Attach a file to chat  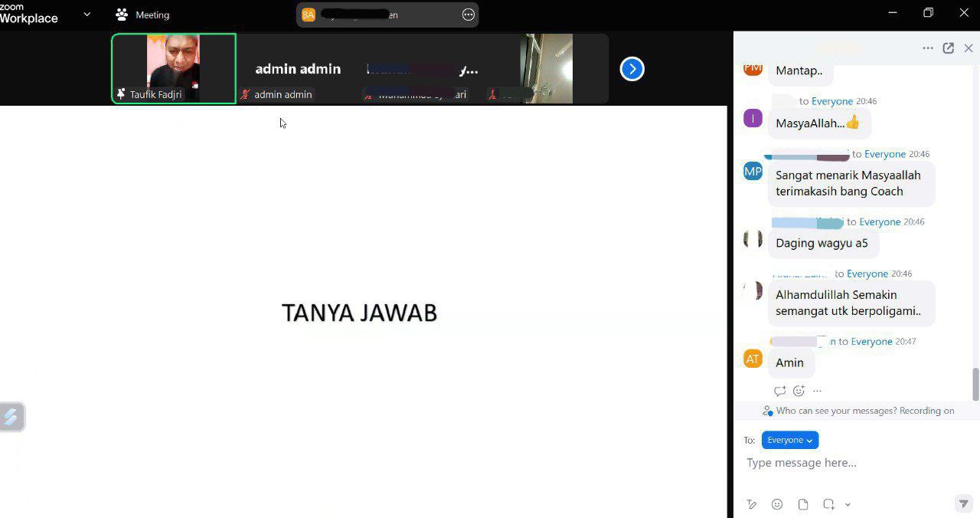803,504
